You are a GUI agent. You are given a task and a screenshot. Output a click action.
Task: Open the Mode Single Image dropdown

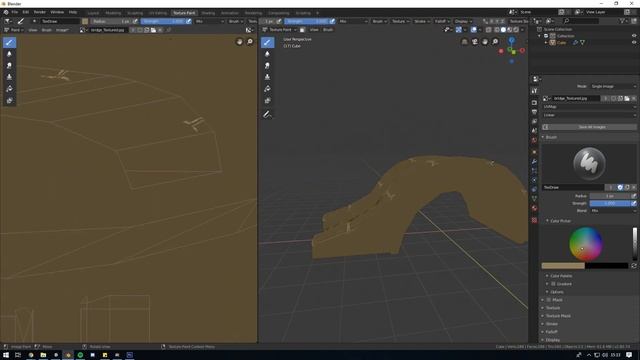coord(613,87)
